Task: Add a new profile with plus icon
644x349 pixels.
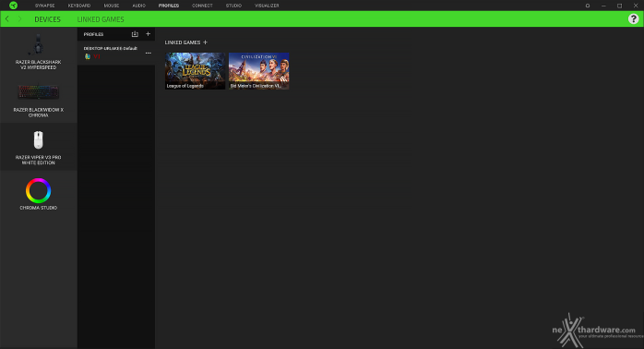Action: point(149,34)
